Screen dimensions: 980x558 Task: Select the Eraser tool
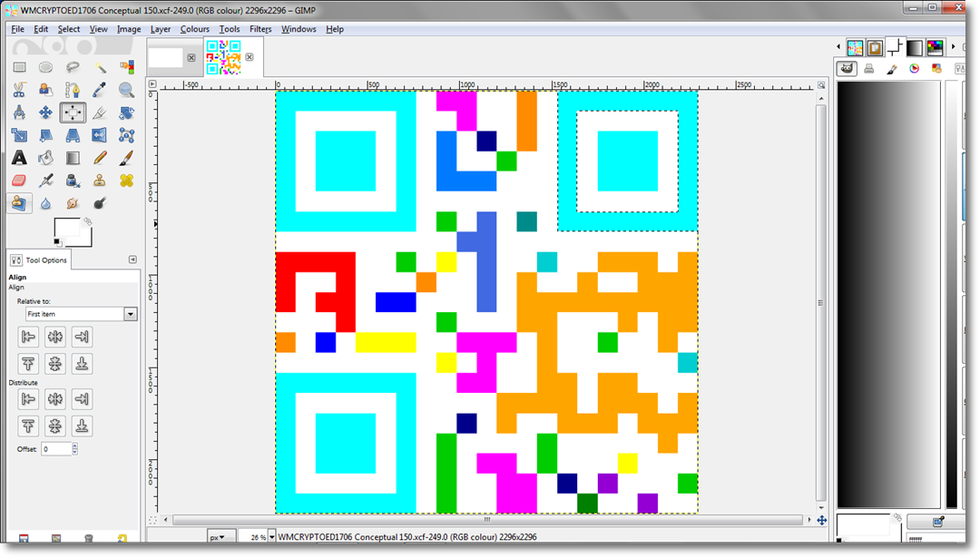[x=19, y=181]
